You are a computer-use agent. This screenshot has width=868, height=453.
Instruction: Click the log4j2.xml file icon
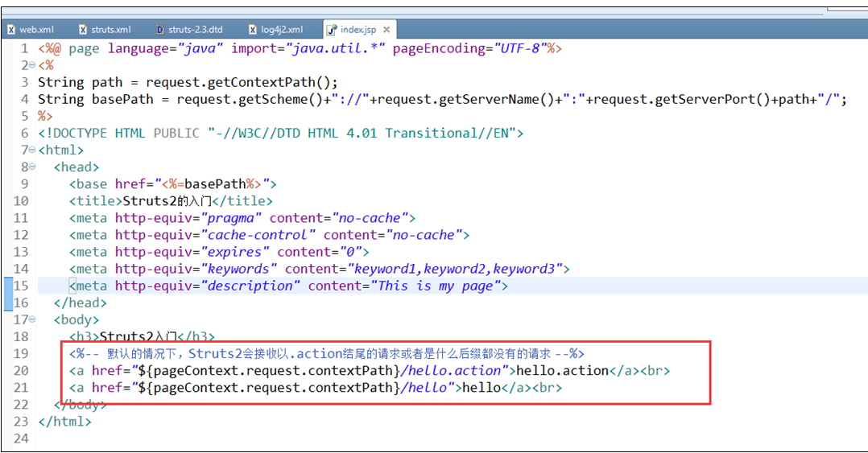[253, 29]
